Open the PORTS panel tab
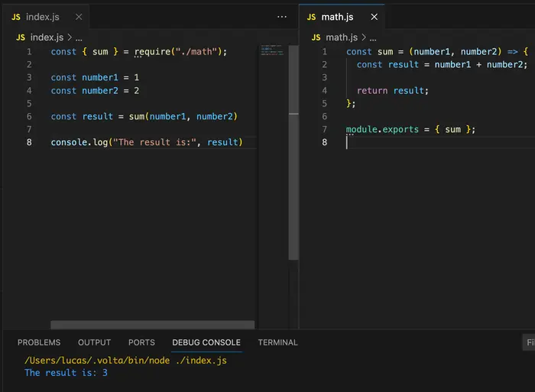The image size is (535, 392). point(141,342)
